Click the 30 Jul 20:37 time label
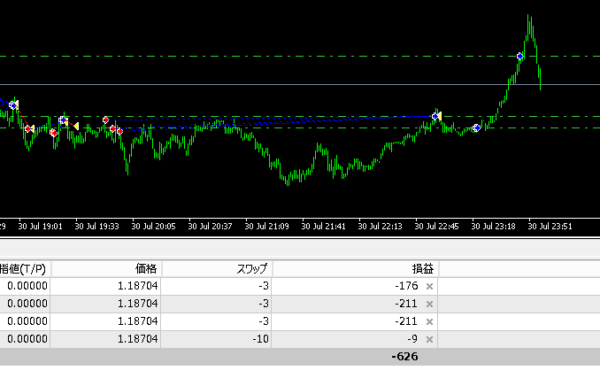The height and width of the screenshot is (386, 600). (210, 226)
